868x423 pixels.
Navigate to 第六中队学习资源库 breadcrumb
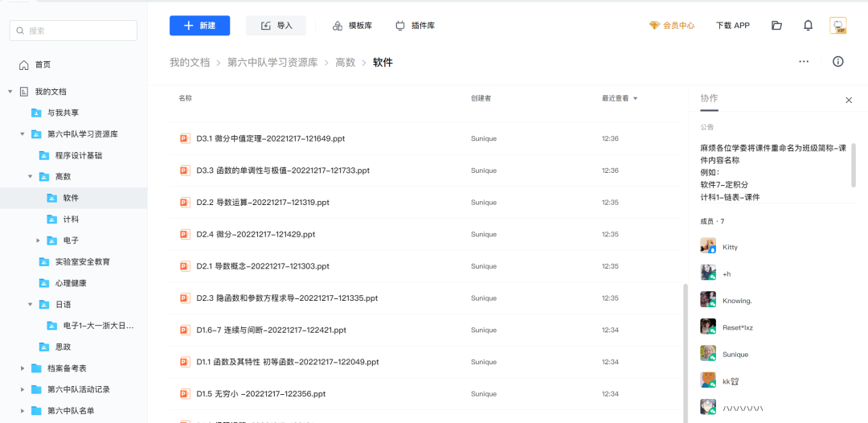(272, 62)
